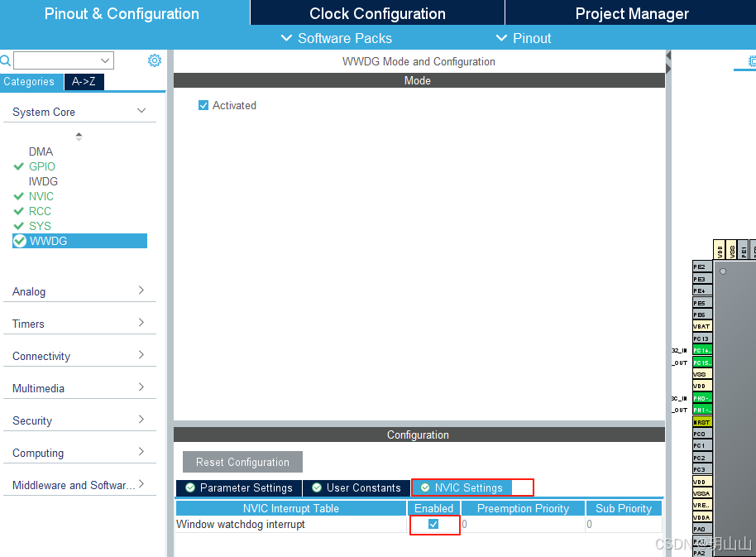The height and width of the screenshot is (557, 756).
Task: Click the sort arrows above DMA
Action: click(79, 137)
